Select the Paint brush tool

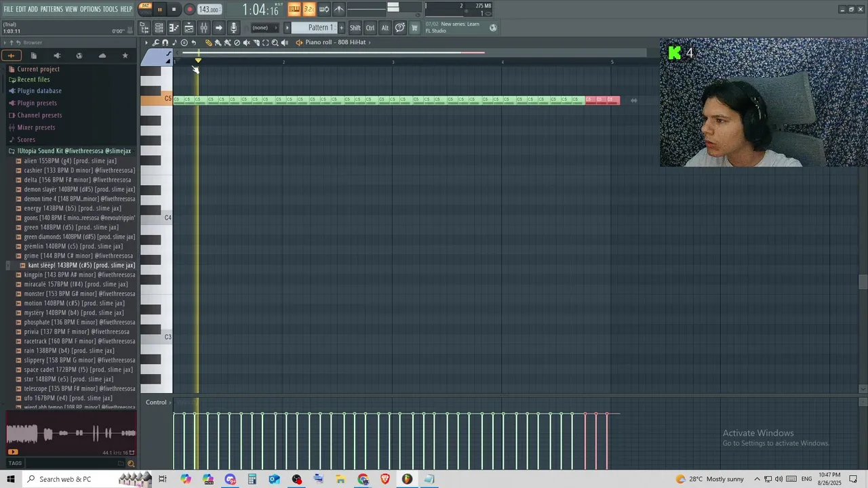click(x=218, y=43)
